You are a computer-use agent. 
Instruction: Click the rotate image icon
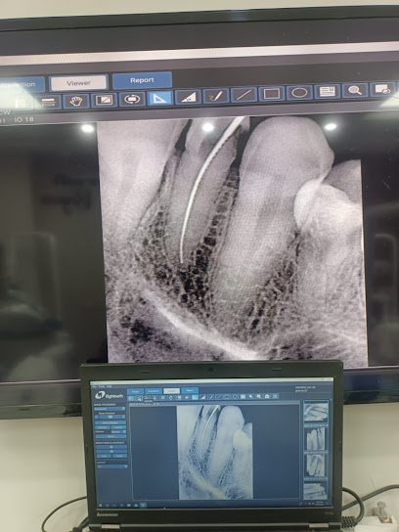click(132, 99)
